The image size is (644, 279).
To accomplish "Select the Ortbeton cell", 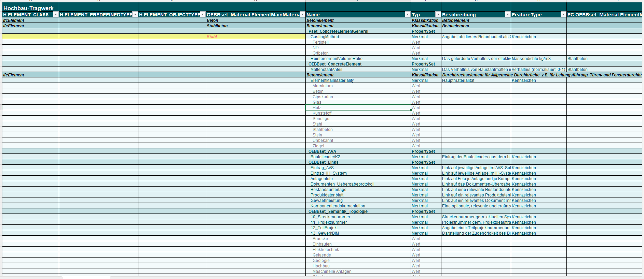I will [358, 53].
